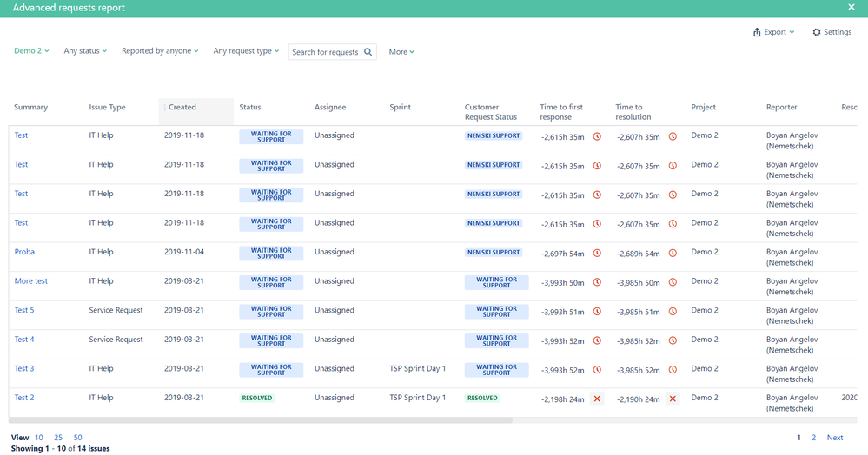Open the Proba issue link

[x=24, y=251]
